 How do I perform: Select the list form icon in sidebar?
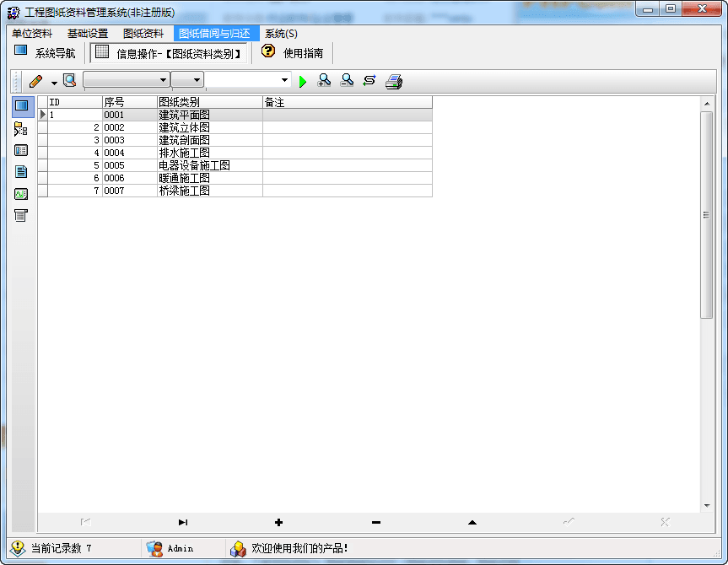[21, 150]
